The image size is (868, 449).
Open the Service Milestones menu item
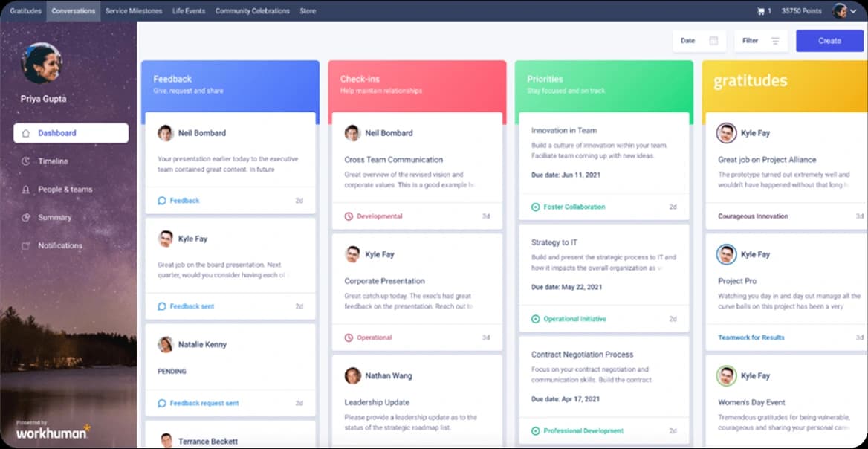133,10
